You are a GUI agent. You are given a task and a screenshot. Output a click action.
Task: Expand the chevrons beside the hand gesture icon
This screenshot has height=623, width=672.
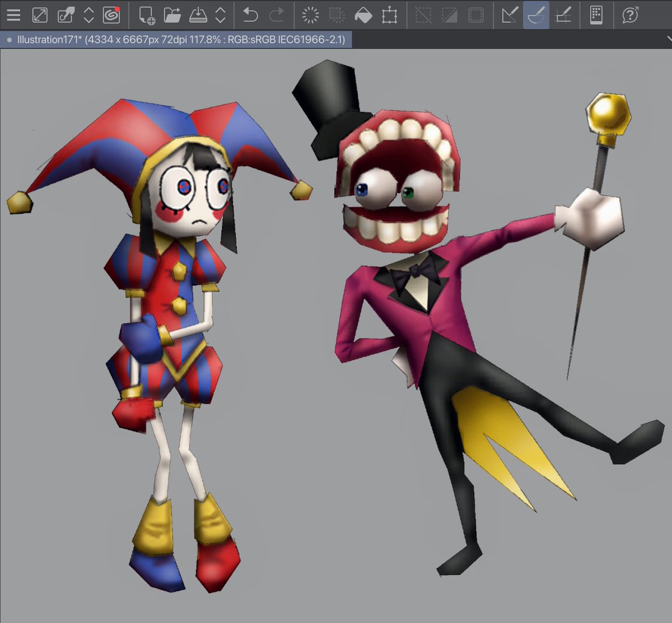[x=88, y=15]
